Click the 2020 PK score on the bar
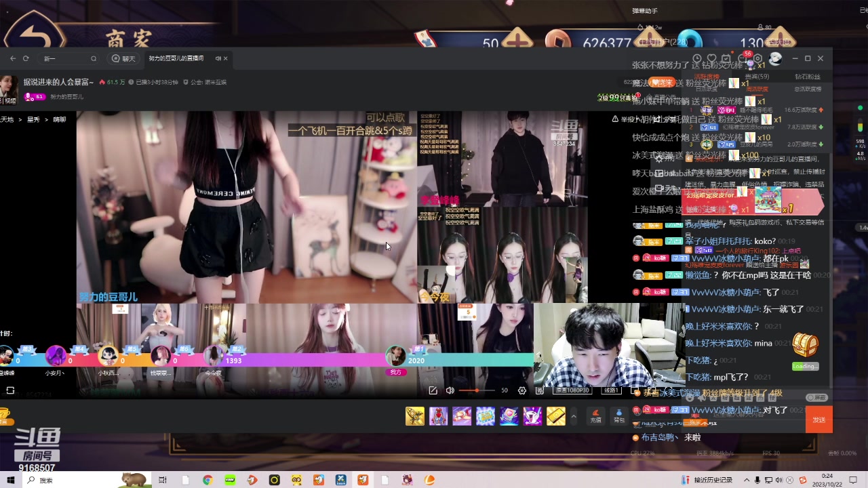The image size is (868, 488). [416, 361]
